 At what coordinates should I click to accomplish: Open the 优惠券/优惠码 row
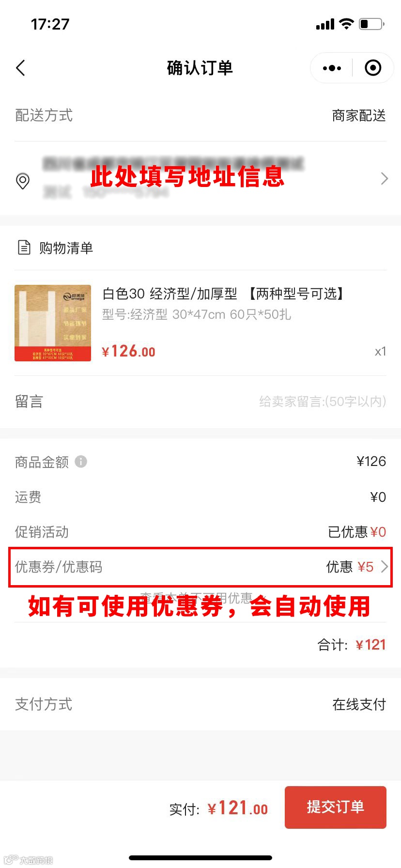(x=200, y=567)
